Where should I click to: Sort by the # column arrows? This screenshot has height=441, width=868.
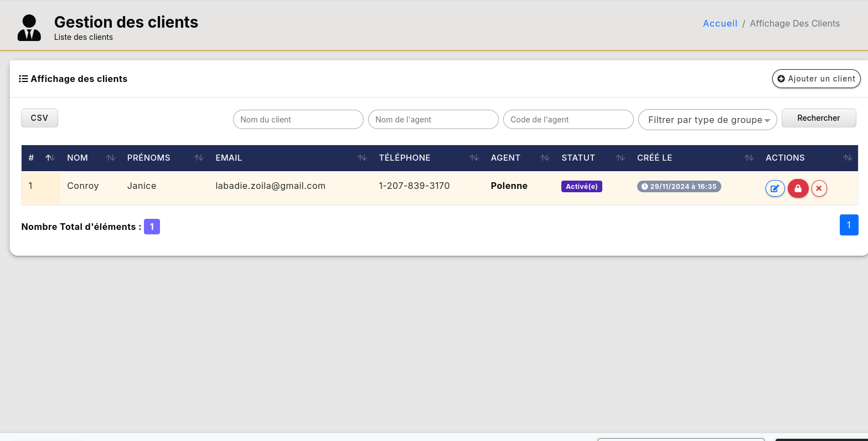tap(50, 158)
